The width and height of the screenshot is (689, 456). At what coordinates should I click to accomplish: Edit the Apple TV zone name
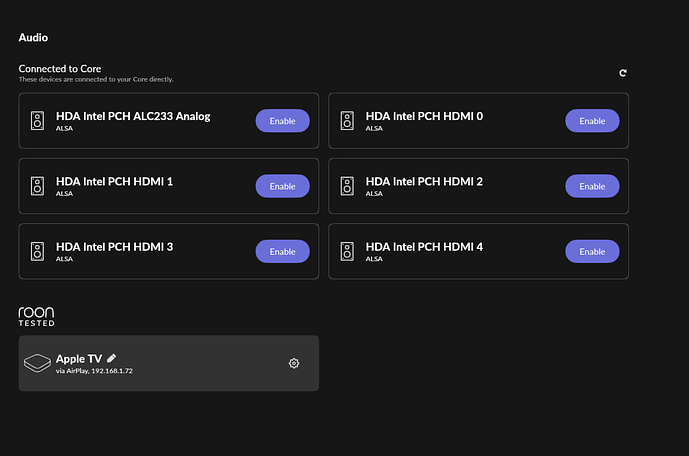[112, 358]
